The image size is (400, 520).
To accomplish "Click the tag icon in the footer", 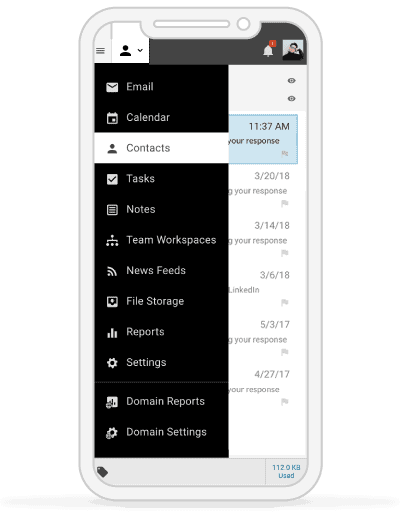I will tap(102, 472).
